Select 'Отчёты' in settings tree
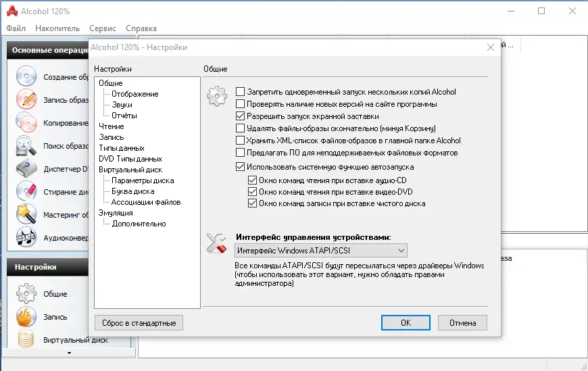Viewport: 588px width, 371px height. (124, 116)
